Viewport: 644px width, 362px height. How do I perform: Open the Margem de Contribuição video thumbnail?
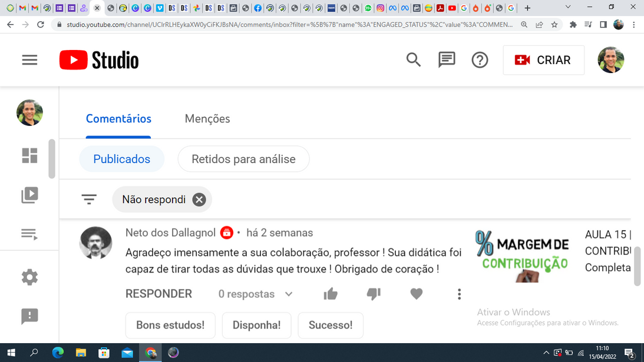(522, 255)
